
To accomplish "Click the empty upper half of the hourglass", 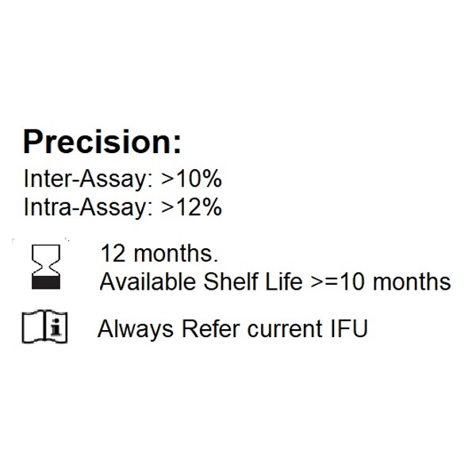I will click(46, 255).
